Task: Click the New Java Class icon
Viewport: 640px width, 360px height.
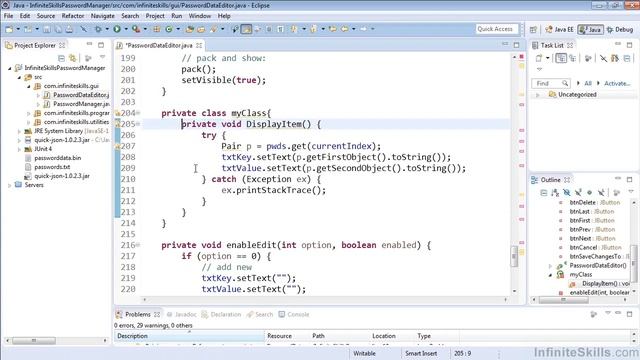Action: tap(169, 29)
